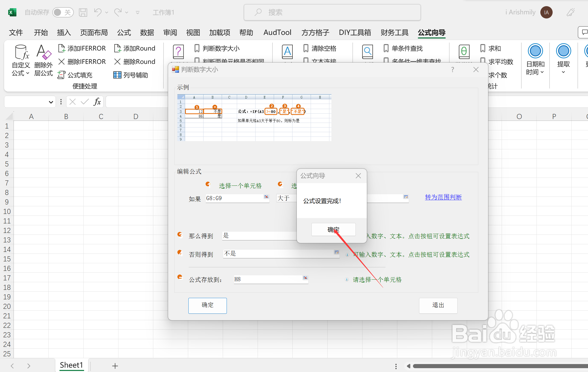Click 清除空格 ribbon command
Screen dimensions: 588x372
(x=320, y=48)
